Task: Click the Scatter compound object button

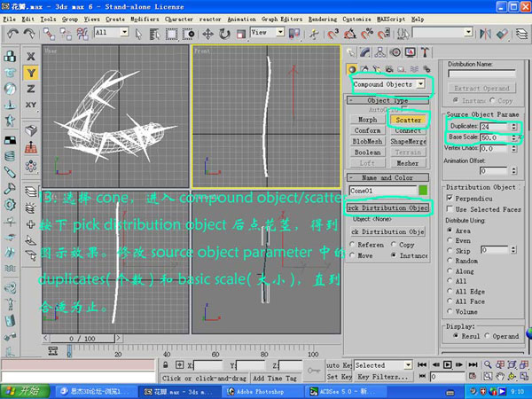Action: (x=408, y=120)
